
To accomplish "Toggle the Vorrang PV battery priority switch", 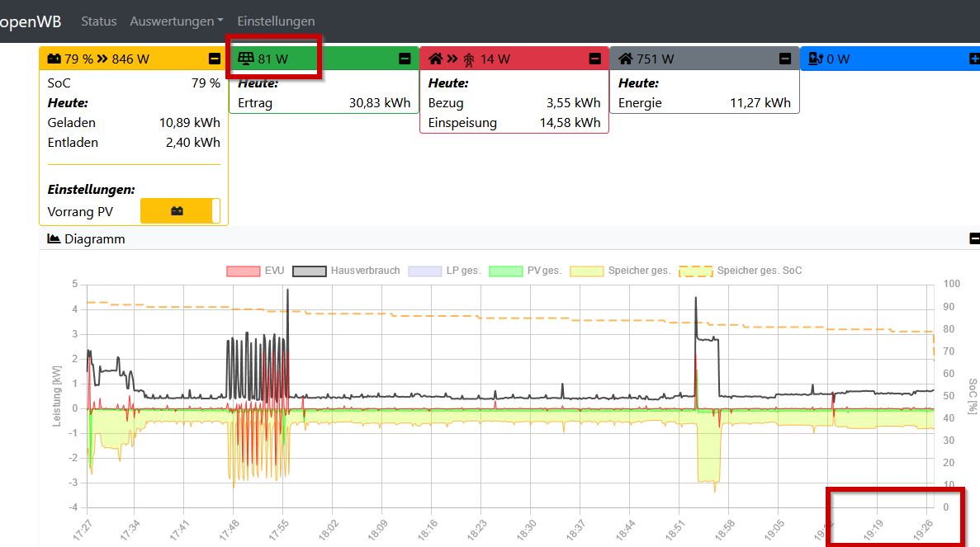I will [180, 211].
